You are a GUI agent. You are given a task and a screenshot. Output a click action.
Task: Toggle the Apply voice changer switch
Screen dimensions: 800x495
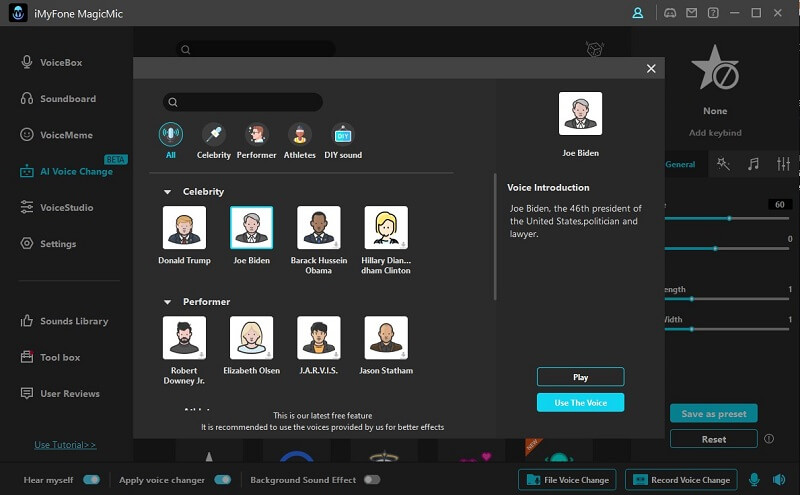coord(222,480)
